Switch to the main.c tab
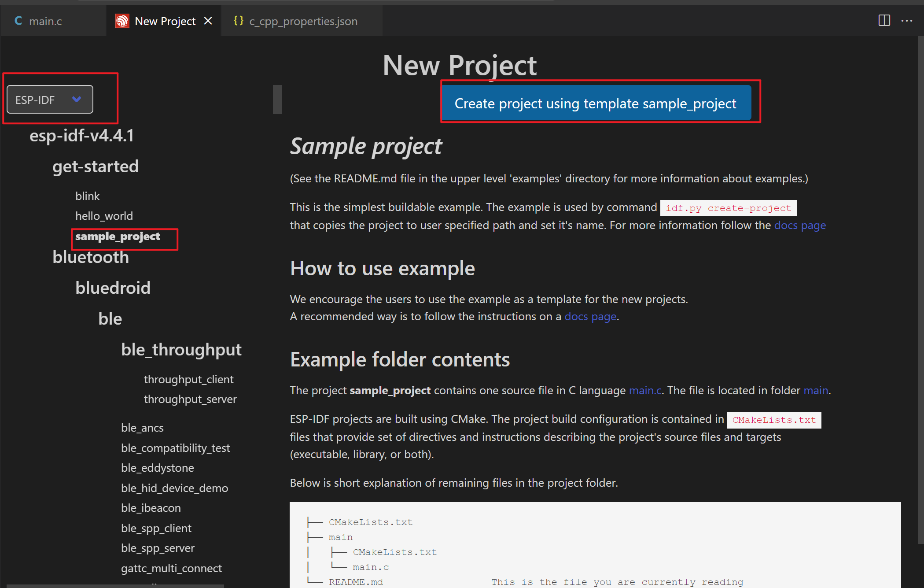 coord(45,21)
